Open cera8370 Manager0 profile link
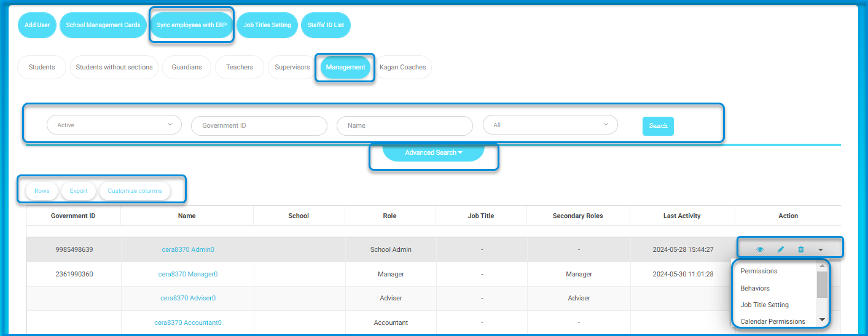The image size is (868, 336). 187,274
